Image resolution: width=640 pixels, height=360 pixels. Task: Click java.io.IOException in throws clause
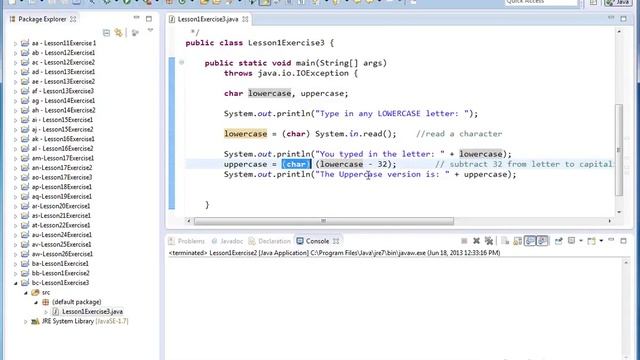click(x=303, y=73)
